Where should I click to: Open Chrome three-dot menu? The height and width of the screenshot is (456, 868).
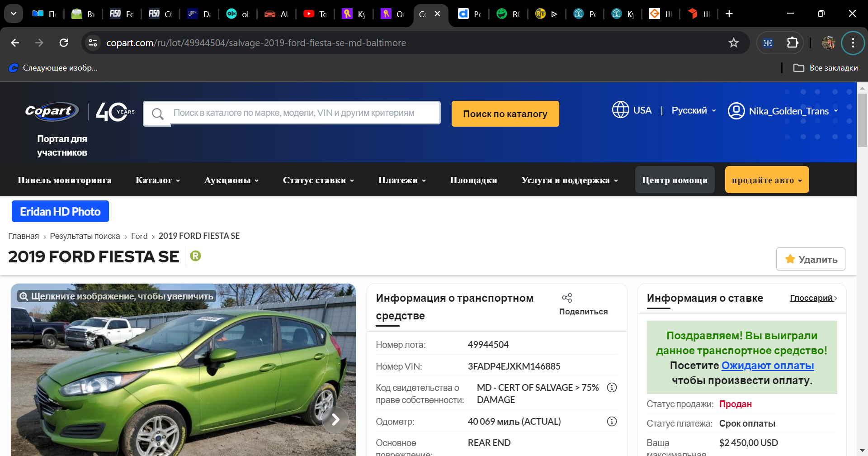pos(853,43)
